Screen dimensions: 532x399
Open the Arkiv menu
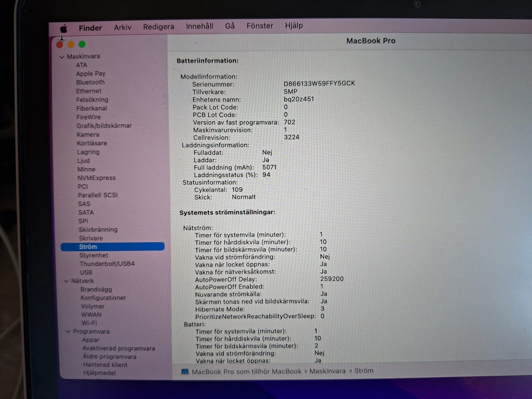click(x=122, y=27)
